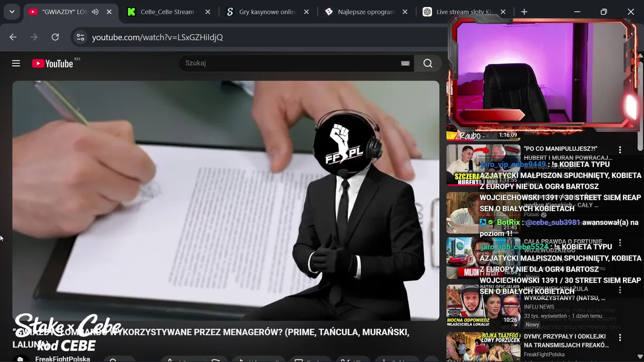Screen dimensions: 644x362
Task: Open options for "WIZERUNEK KSIĄŻULA" video
Action: click(x=620, y=290)
